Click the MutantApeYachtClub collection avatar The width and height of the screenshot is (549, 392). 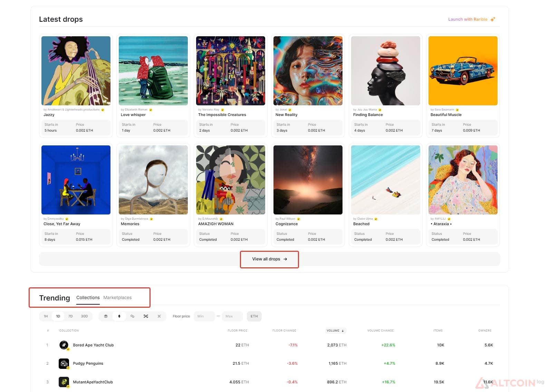tap(64, 382)
